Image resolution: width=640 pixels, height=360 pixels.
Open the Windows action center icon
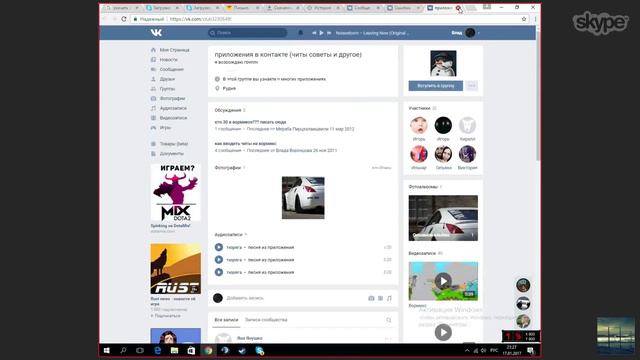click(x=530, y=350)
